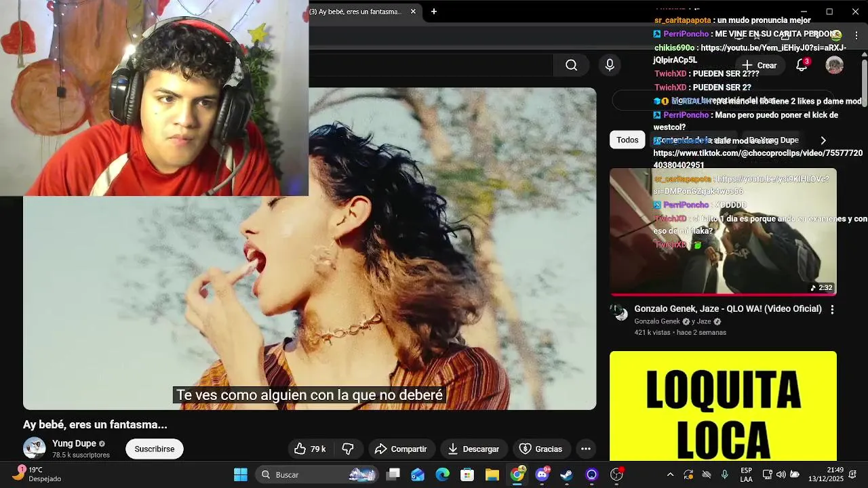Dislike the video with thumbs down
868x488 pixels.
348,449
